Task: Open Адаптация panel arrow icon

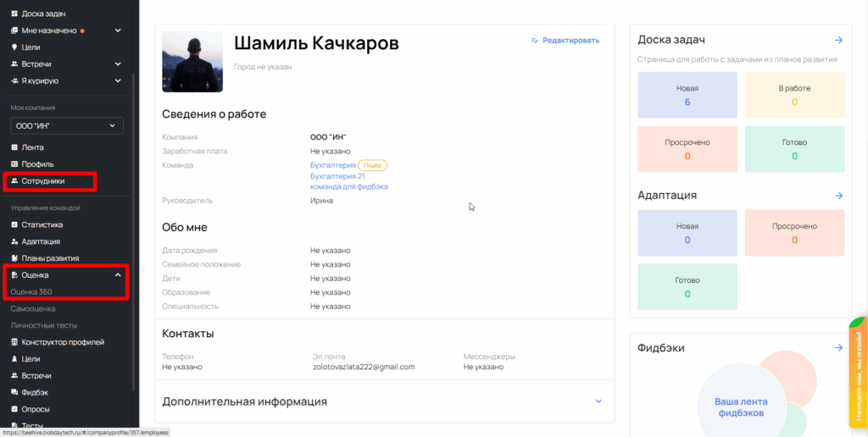Action: (838, 196)
